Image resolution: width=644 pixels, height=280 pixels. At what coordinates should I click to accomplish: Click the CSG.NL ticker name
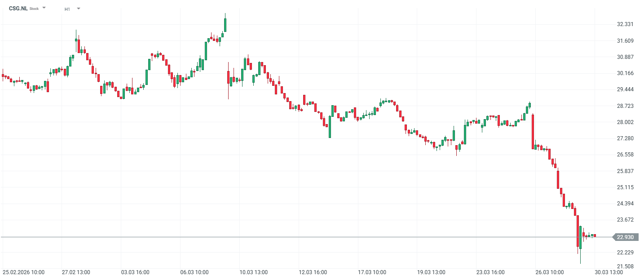[18, 9]
